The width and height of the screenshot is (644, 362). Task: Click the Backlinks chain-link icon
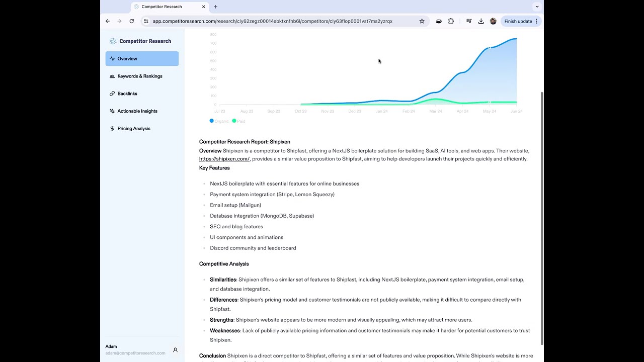pos(112,94)
